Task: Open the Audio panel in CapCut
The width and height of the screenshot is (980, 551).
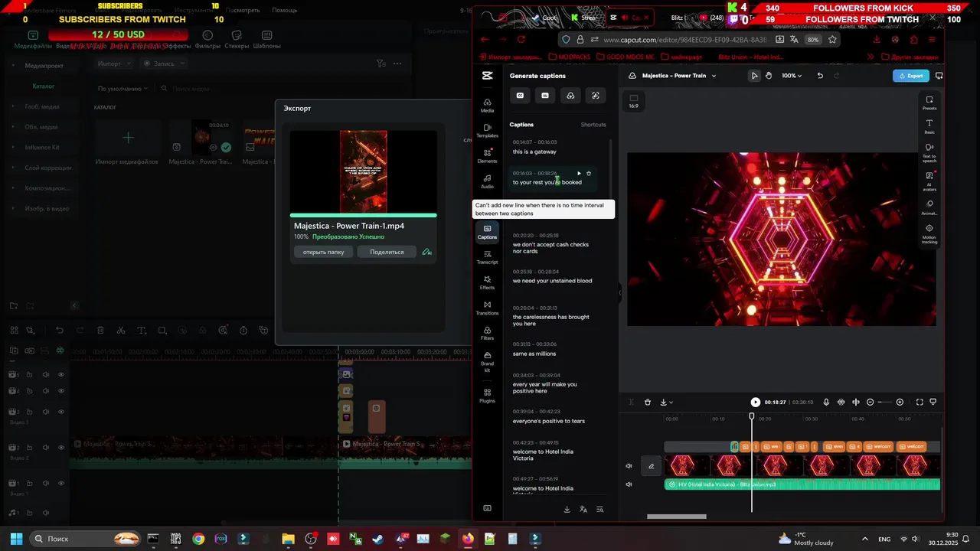Action: point(487,181)
